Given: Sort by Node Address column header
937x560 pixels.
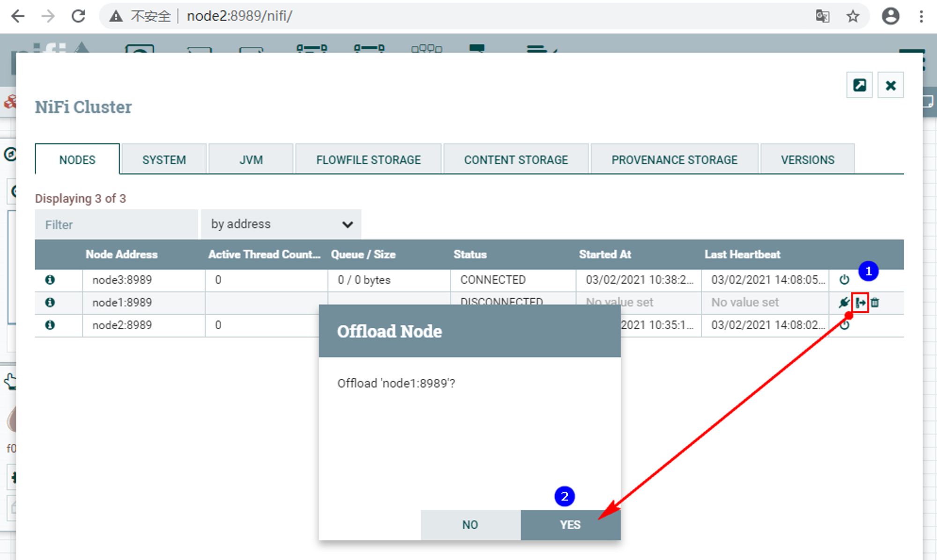Looking at the screenshot, I should click(x=121, y=254).
